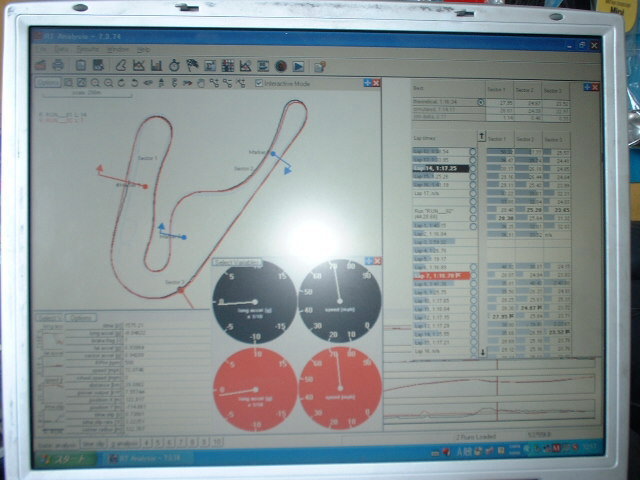This screenshot has height=480, width=640.
Task: Rotate map clockwise icon
Action: coord(121,83)
